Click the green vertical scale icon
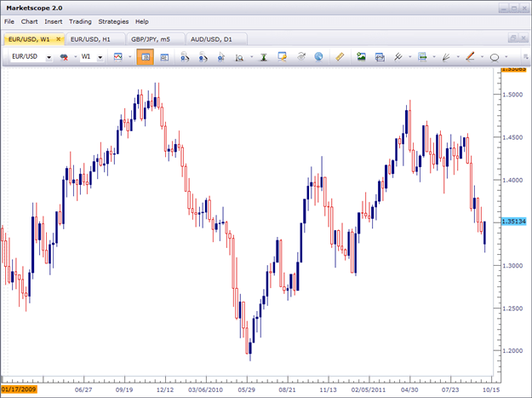This screenshot has width=532, height=398. click(x=264, y=57)
